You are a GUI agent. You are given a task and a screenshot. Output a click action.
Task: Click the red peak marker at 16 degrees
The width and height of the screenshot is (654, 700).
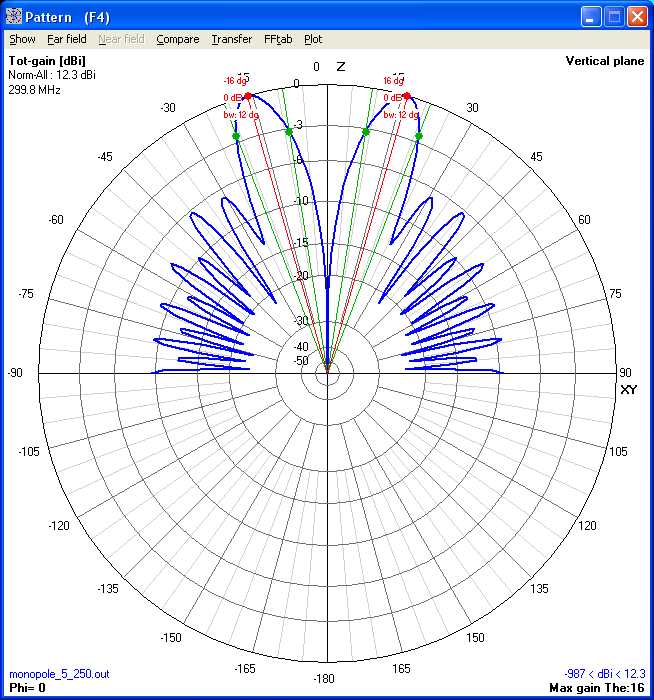[406, 96]
